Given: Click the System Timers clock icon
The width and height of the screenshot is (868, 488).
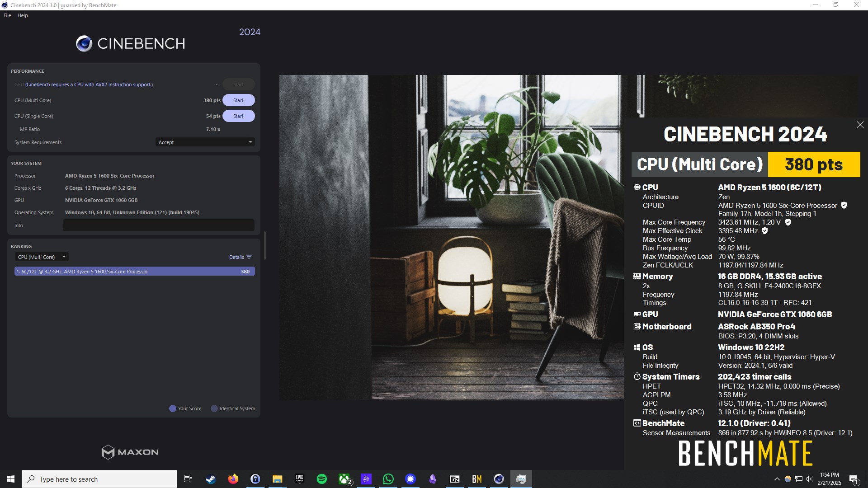Looking at the screenshot, I should tap(637, 376).
